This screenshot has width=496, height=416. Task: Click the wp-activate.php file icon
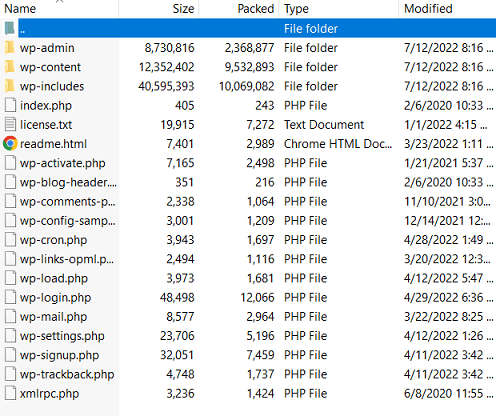coord(10,163)
